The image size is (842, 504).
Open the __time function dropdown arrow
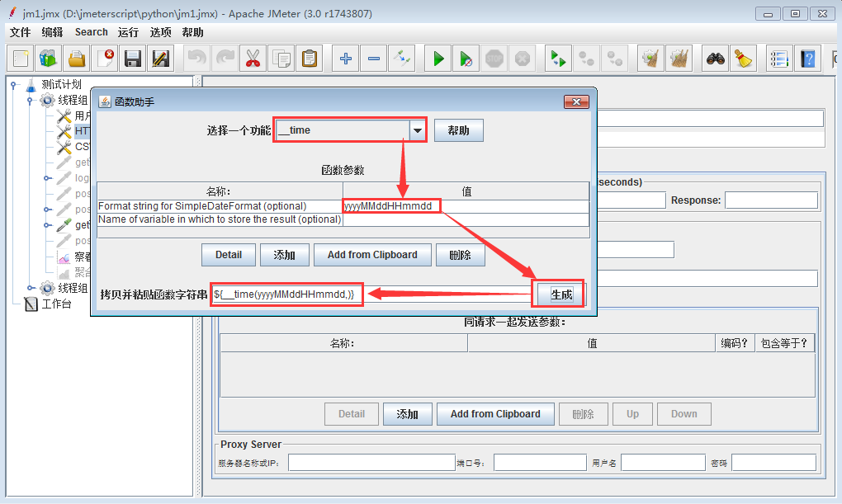click(417, 130)
